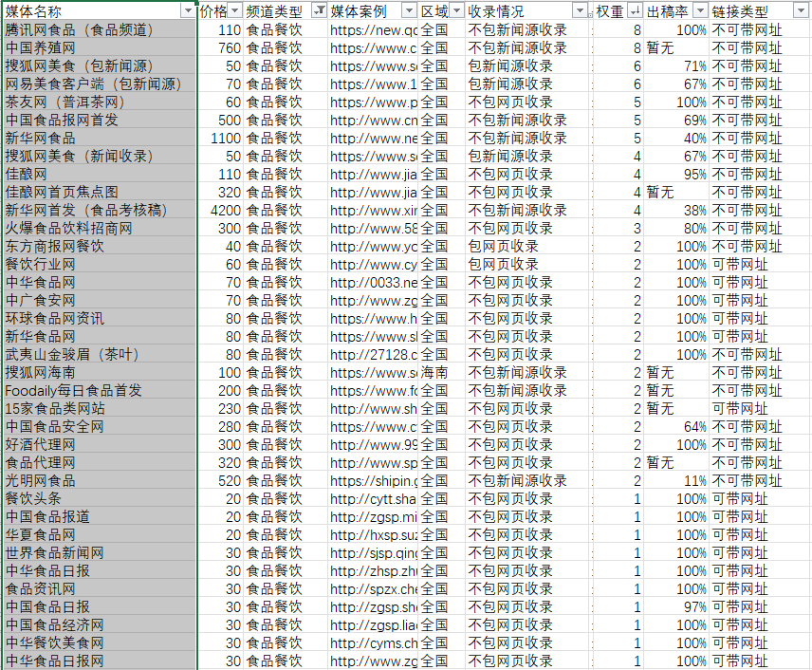Click the 中国食品安全网 cell
Screen dimensions: 812x670
tap(100, 427)
